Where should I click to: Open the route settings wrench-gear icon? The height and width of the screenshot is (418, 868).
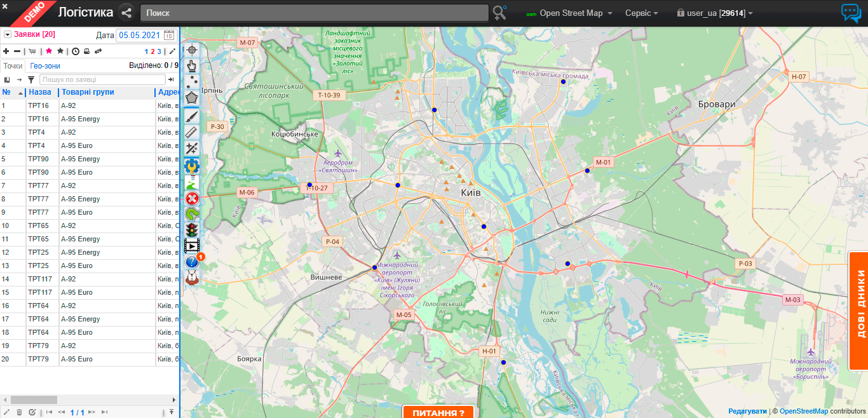191,166
